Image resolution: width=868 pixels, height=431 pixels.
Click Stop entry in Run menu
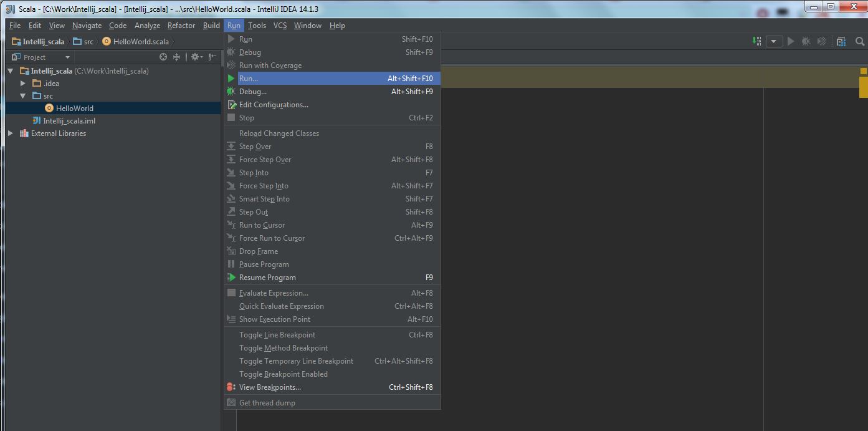[332, 118]
